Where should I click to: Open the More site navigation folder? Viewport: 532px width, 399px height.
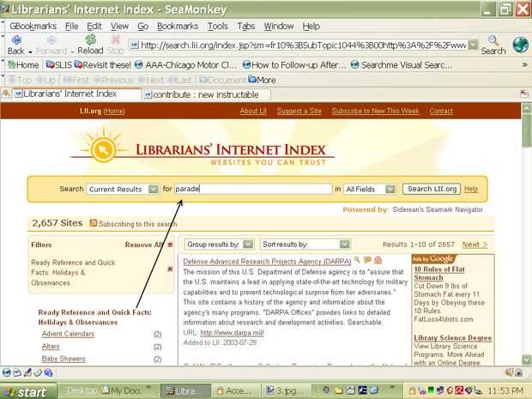tap(262, 80)
